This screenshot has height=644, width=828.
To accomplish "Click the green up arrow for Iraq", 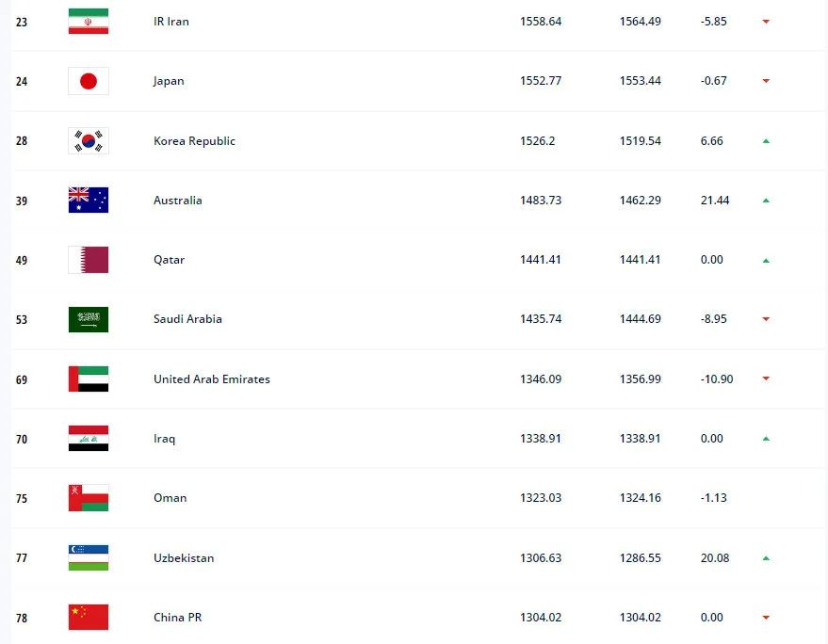I will pos(766,439).
